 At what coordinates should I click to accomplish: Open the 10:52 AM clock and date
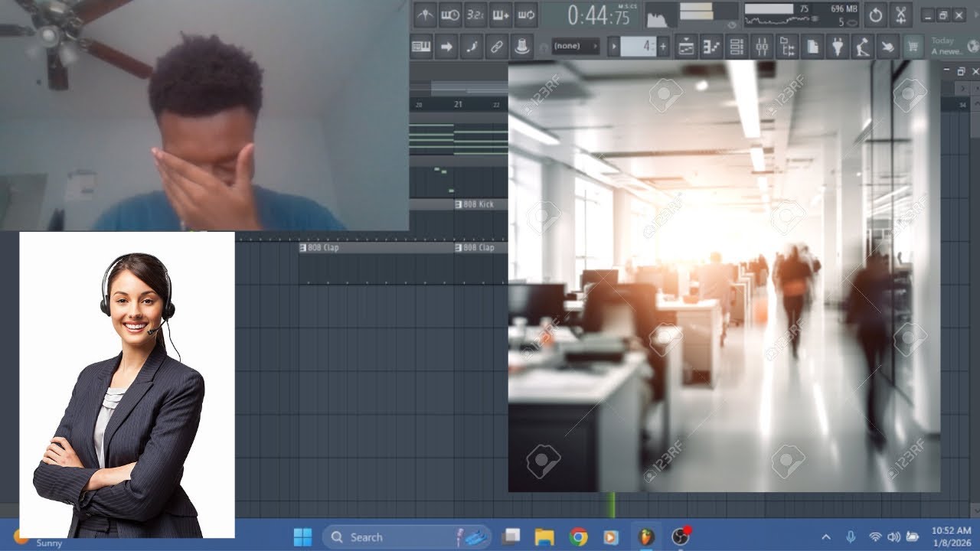click(951, 537)
